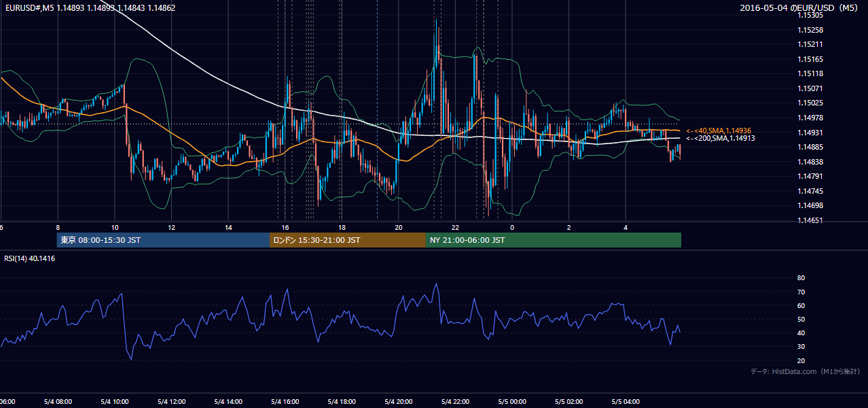Click hour tick '22' under the price chart
This screenshot has width=868, height=408.
point(456,227)
